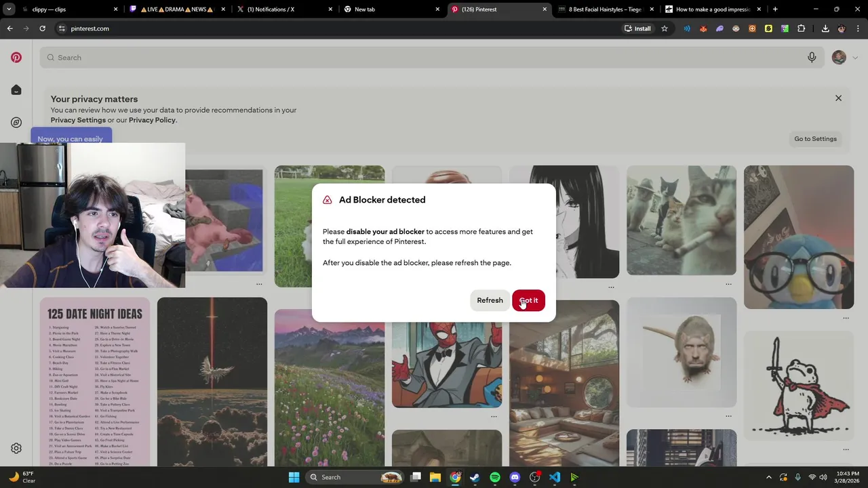Switch to the New tab tab

pyautogui.click(x=392, y=9)
